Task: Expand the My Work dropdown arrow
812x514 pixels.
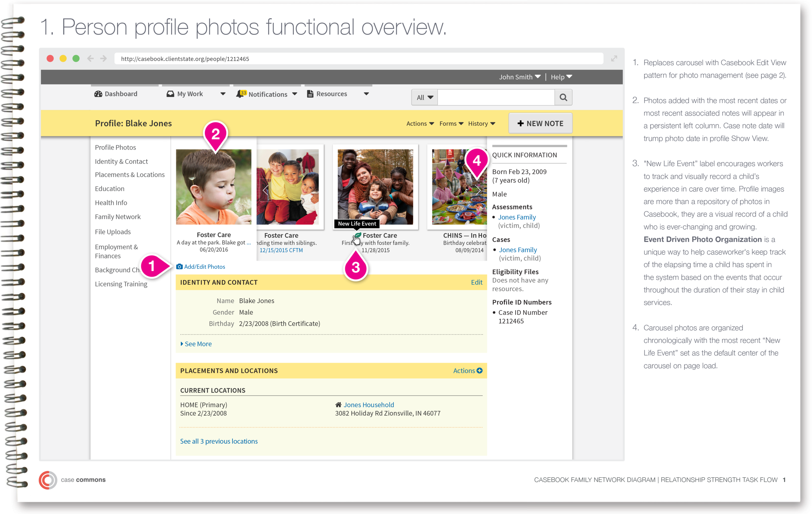Action: [222, 94]
